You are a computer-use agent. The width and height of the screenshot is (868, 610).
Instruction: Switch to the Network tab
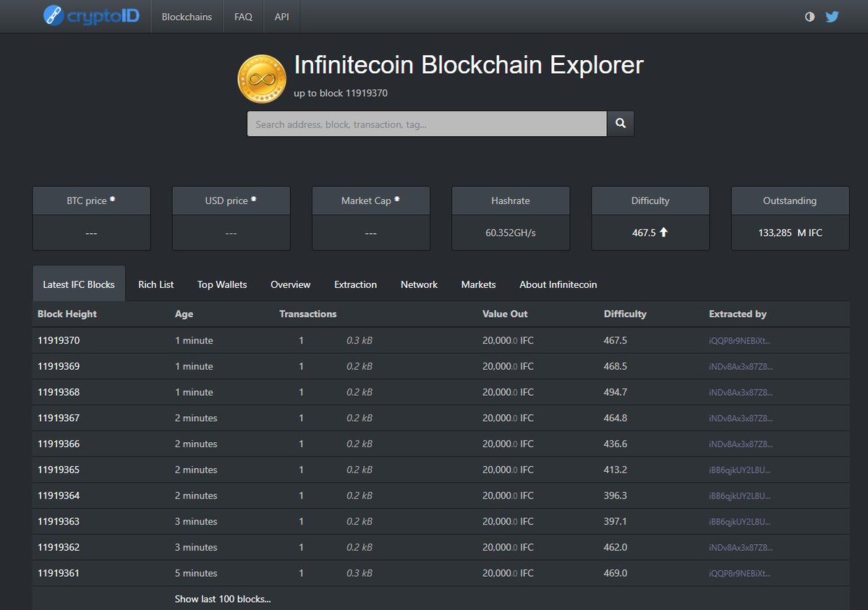(x=420, y=284)
